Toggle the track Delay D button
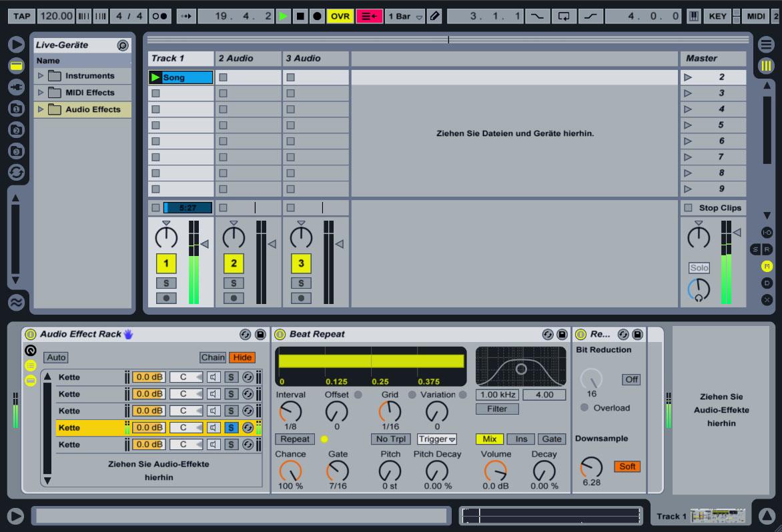Screen dimensions: 782x532 point(767,283)
